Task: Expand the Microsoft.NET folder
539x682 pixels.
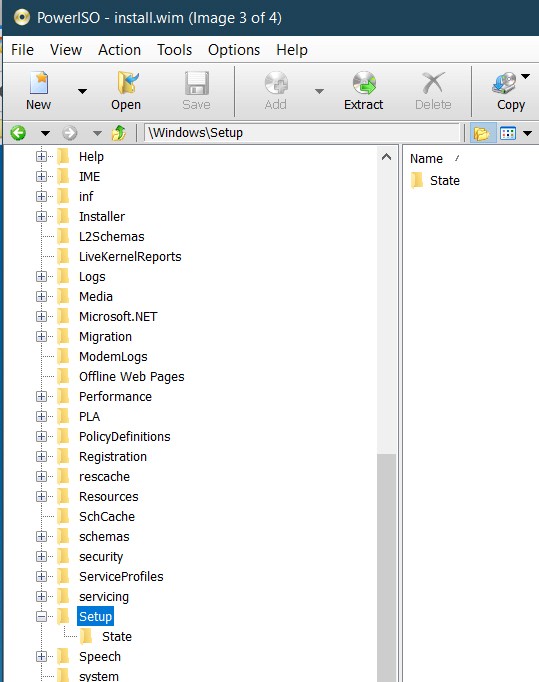Action: (42, 316)
